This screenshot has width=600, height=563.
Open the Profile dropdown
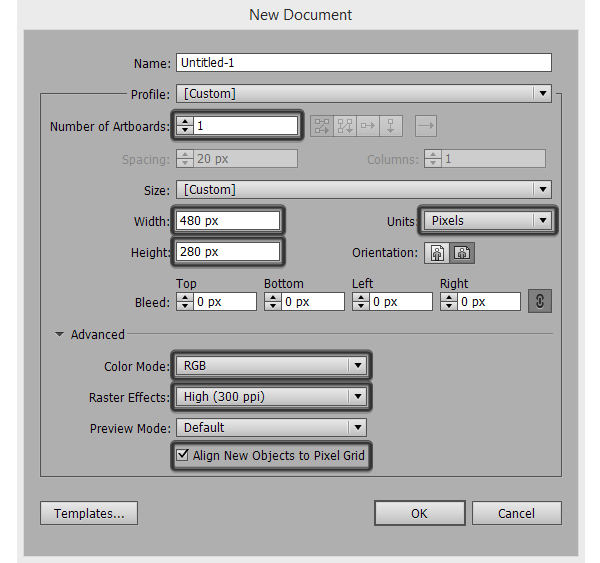[363, 94]
